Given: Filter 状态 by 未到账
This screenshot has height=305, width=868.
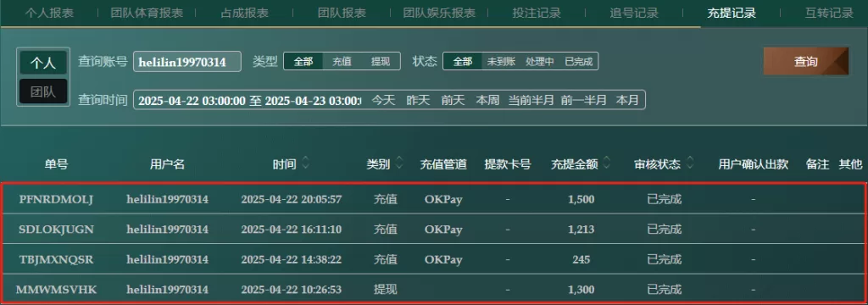Looking at the screenshot, I should (501, 62).
